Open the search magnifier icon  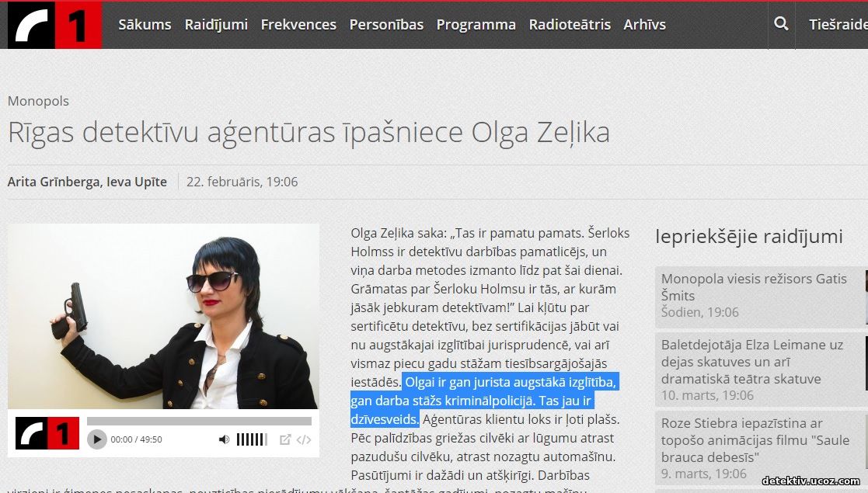pos(781,24)
